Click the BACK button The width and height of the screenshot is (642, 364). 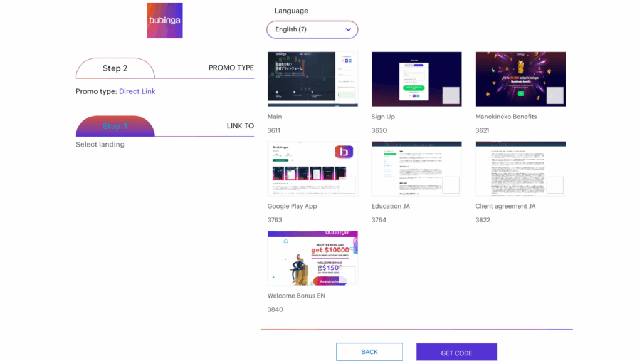(x=369, y=351)
